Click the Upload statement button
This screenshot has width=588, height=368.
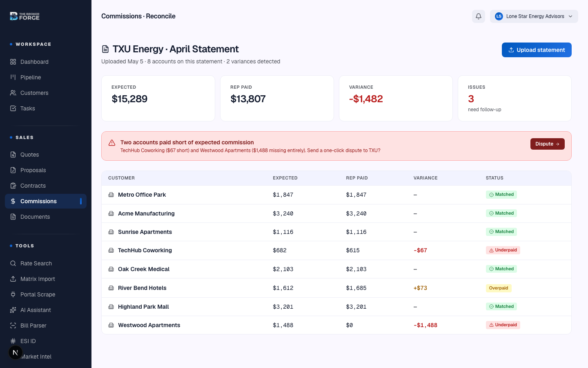coord(537,50)
